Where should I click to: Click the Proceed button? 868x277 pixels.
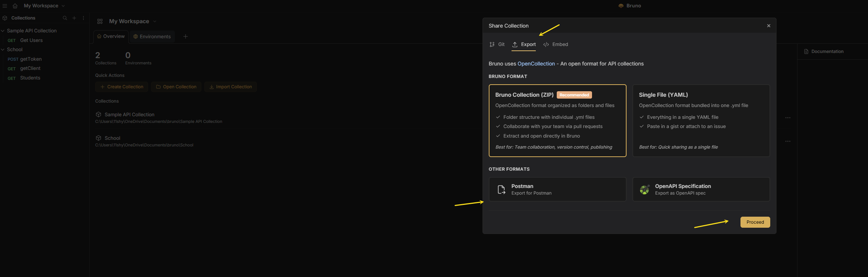coord(755,222)
